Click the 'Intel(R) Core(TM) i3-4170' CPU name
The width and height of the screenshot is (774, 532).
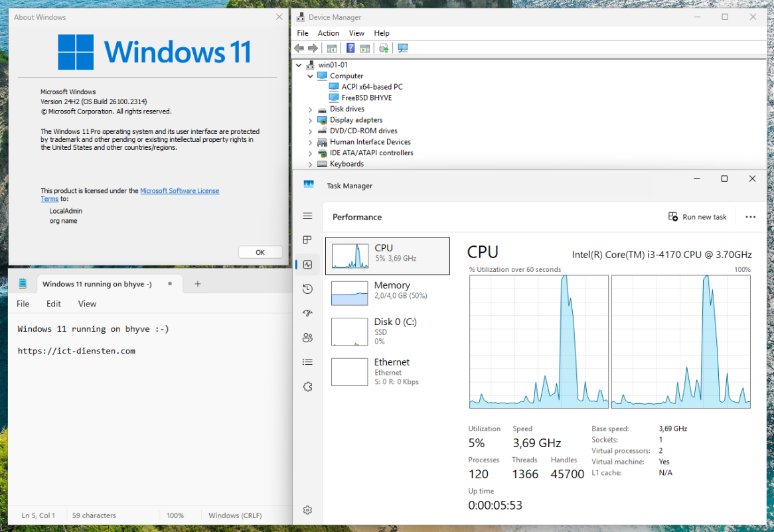point(661,255)
